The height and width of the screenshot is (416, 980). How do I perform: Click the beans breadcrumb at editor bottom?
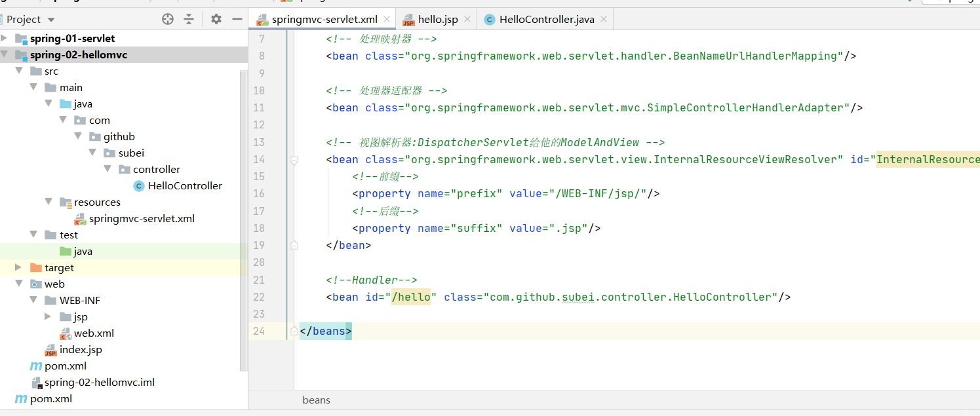pyautogui.click(x=316, y=400)
